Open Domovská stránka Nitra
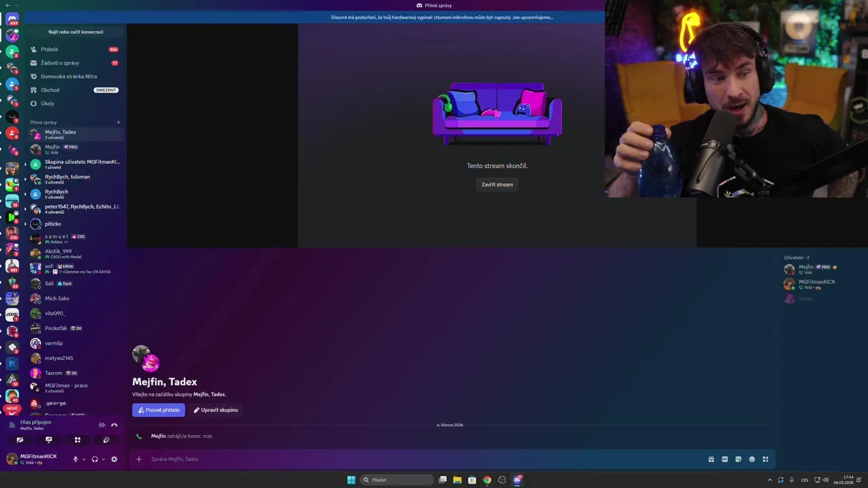 [75, 77]
